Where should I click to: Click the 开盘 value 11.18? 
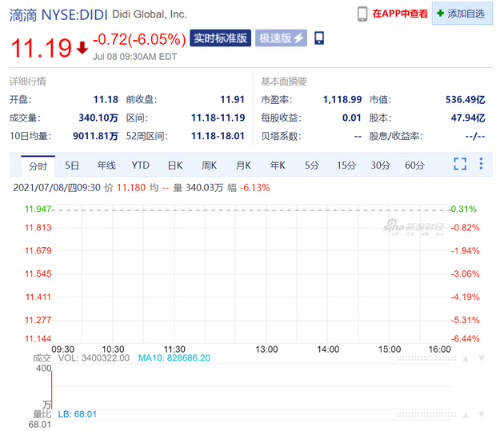tap(106, 100)
